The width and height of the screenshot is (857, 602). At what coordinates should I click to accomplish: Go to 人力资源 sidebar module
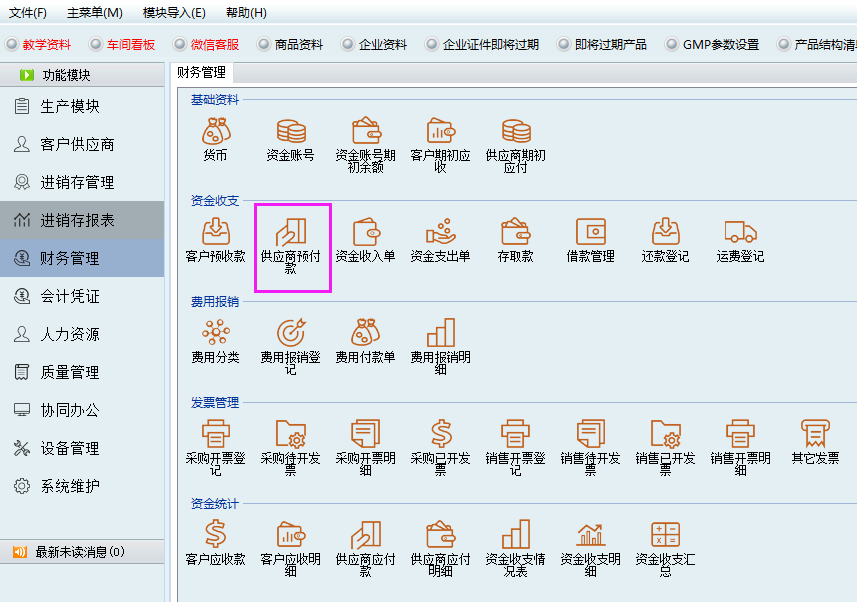tap(70, 335)
